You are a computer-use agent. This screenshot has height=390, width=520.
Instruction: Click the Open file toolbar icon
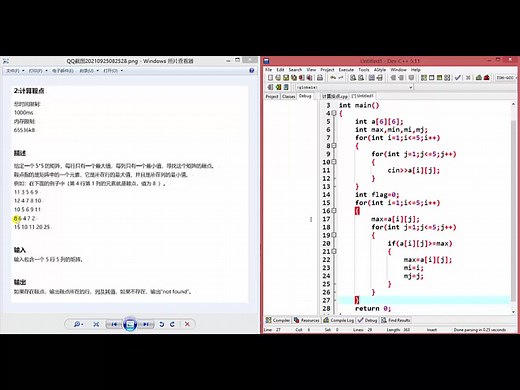click(278, 78)
